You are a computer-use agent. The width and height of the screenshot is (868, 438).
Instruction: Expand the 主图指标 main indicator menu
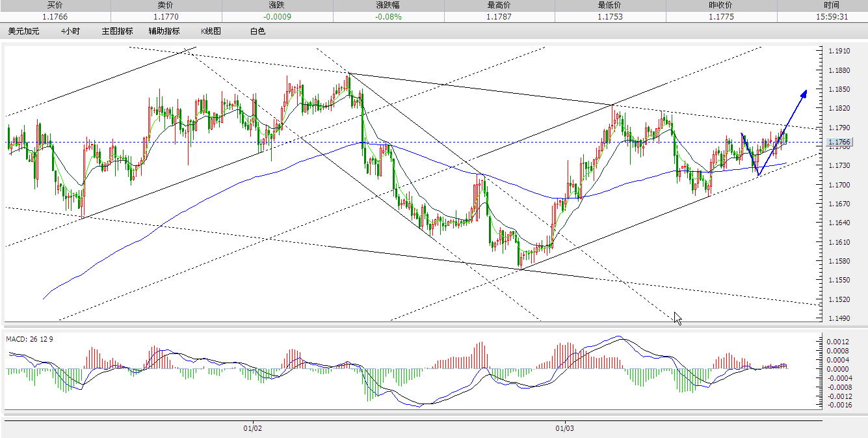(118, 31)
